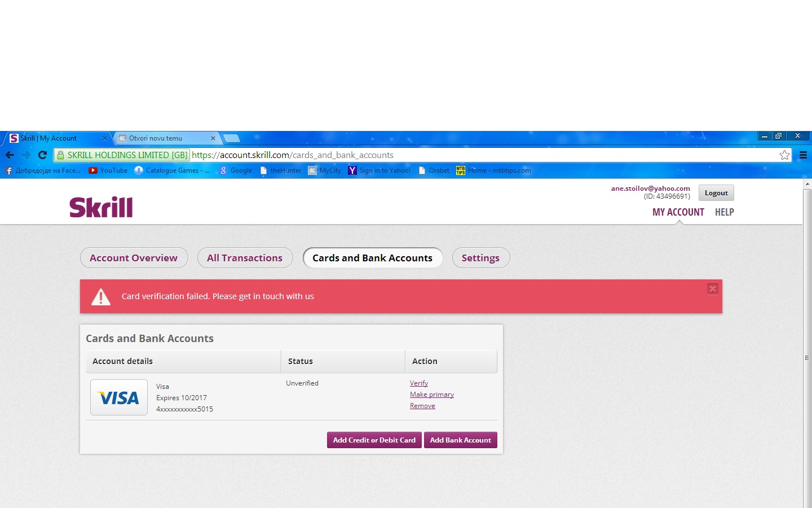Screen dimensions: 812x508
Task: Open the Home - mtbtips.com bookmark
Action: pyautogui.click(x=493, y=170)
